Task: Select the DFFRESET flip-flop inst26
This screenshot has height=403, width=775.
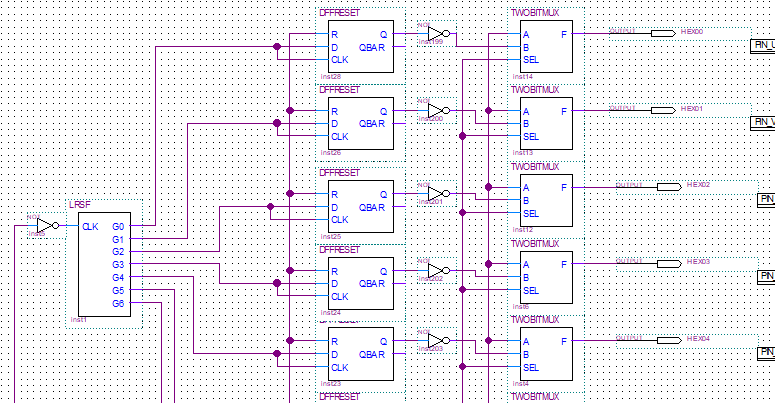Action: click(x=356, y=123)
